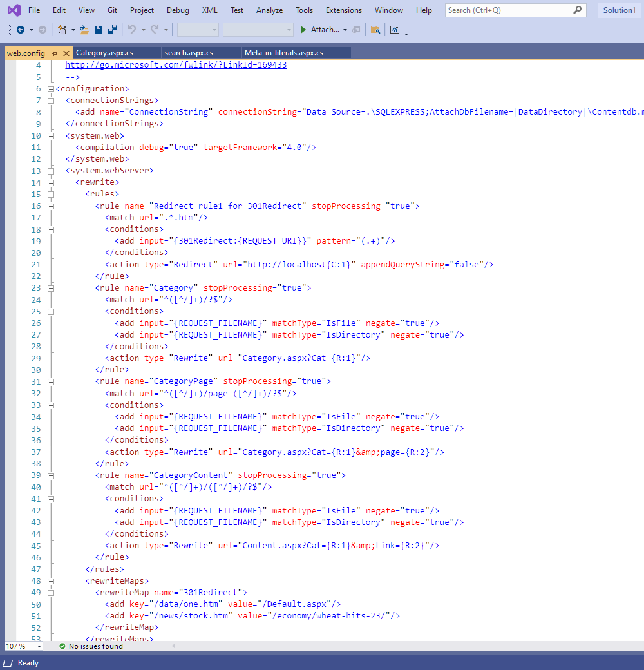644x670 pixels.
Task: Open the Analyze menu
Action: [269, 10]
